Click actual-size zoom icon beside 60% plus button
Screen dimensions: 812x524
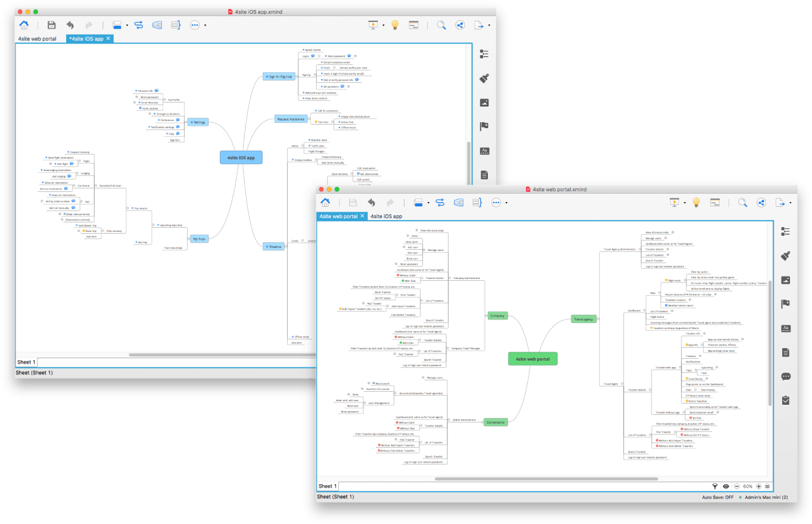(x=767, y=486)
